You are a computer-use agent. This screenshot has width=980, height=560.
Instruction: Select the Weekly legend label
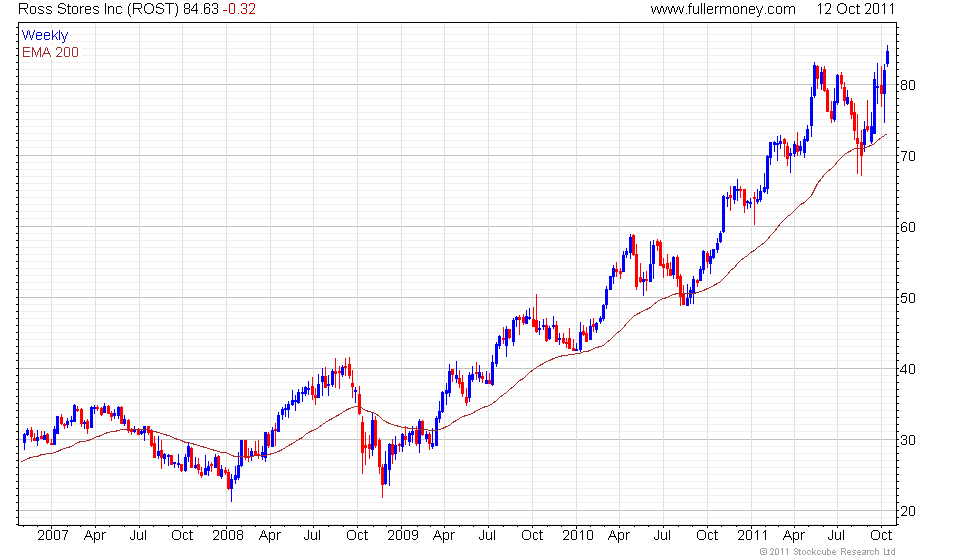pos(44,36)
